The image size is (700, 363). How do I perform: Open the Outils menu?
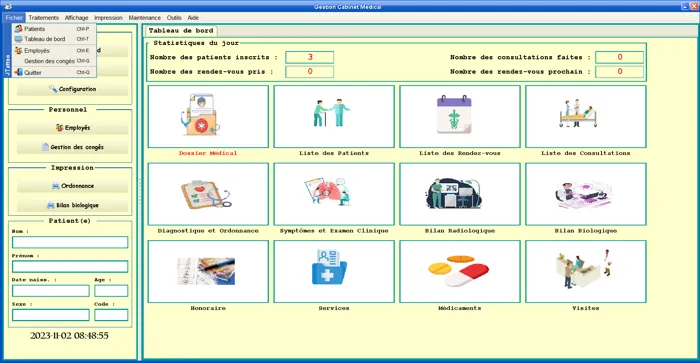pyautogui.click(x=174, y=18)
